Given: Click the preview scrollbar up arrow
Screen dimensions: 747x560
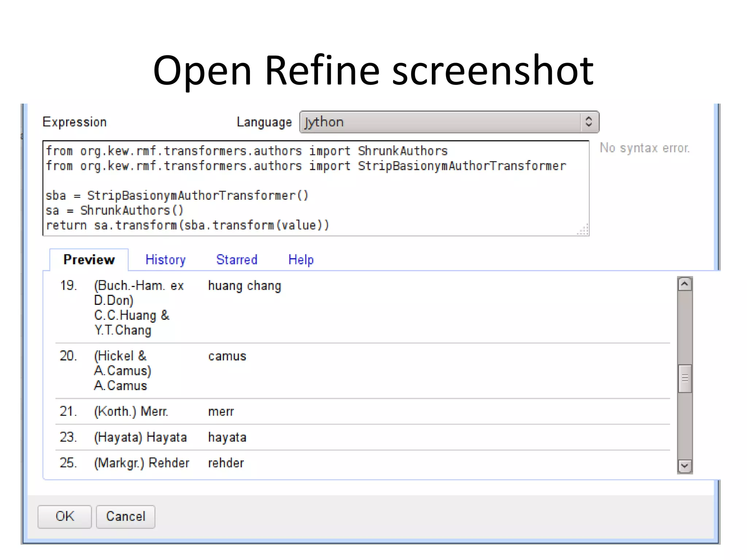Looking at the screenshot, I should point(685,284).
